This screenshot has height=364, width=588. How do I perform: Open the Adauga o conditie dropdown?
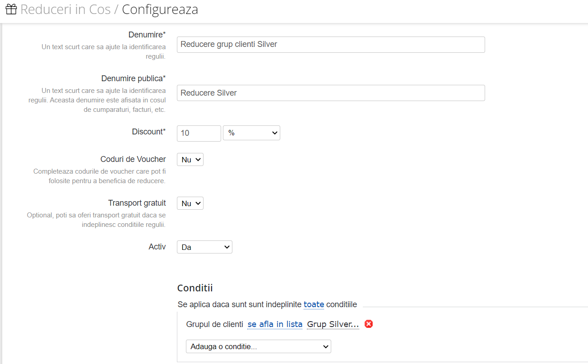[x=259, y=346]
